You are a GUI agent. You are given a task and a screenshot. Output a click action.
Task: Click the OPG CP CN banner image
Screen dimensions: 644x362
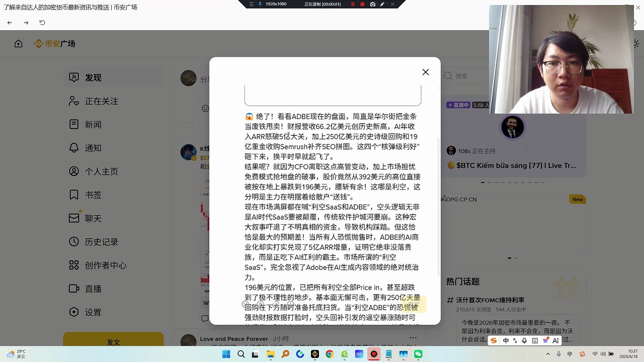click(513, 224)
